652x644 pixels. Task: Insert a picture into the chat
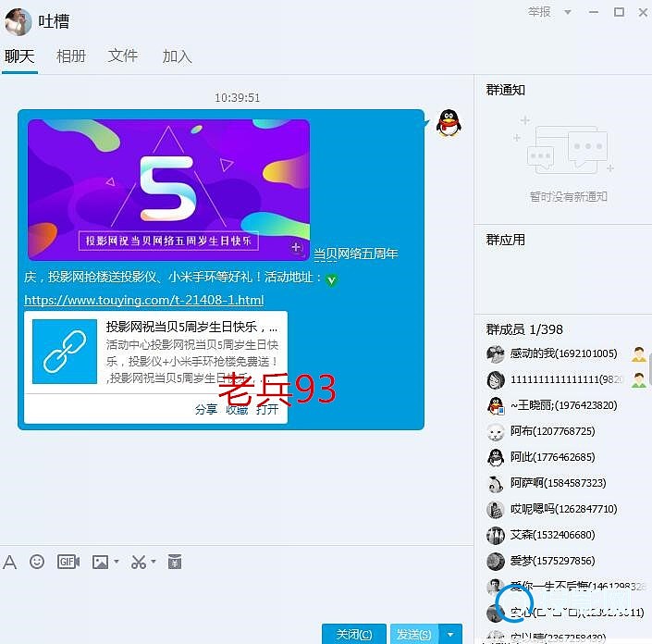[100, 562]
